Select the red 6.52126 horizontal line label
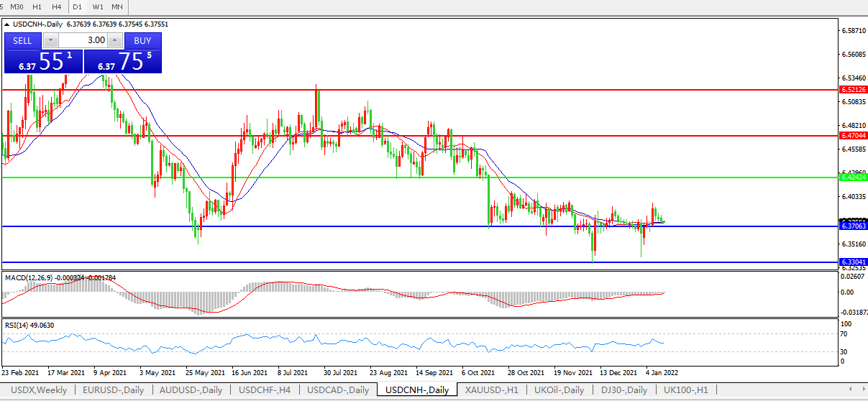Viewport: 868px width, 401px height. point(853,90)
